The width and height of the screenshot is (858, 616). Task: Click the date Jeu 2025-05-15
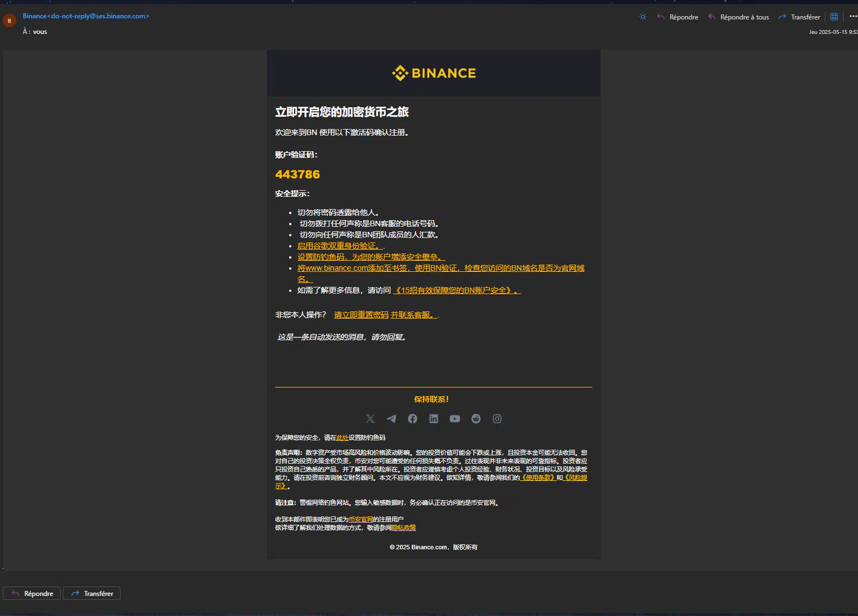click(x=833, y=32)
